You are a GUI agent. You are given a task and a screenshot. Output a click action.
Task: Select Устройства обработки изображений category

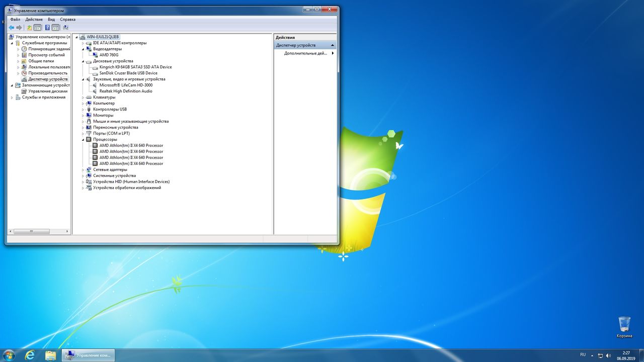127,188
